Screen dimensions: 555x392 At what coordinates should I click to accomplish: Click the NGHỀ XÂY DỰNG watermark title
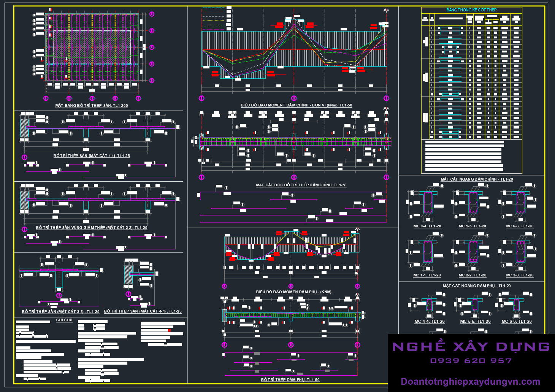tap(471, 346)
